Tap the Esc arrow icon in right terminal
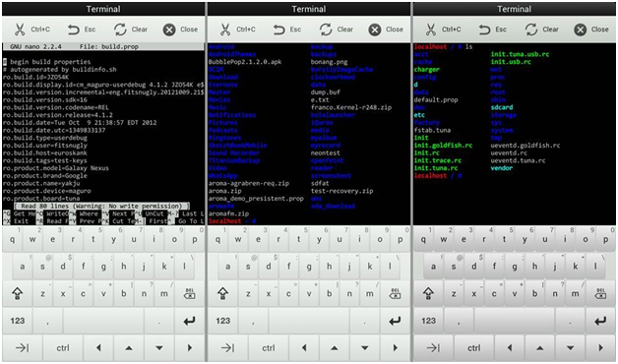 484,30
